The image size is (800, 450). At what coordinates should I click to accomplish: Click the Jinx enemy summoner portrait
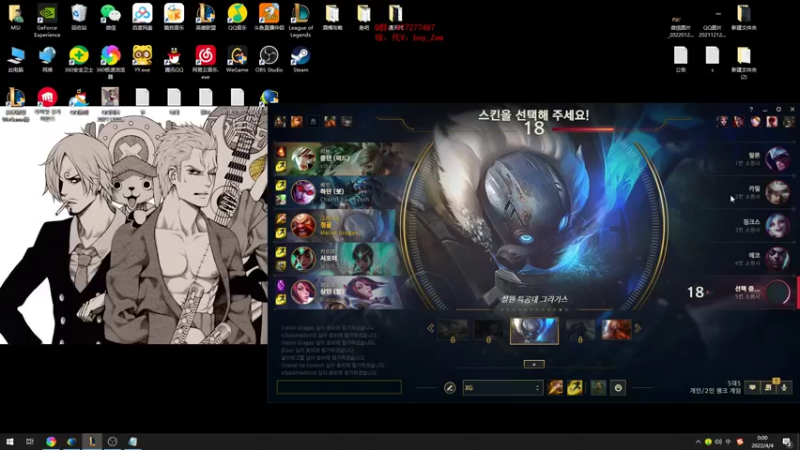click(x=778, y=226)
